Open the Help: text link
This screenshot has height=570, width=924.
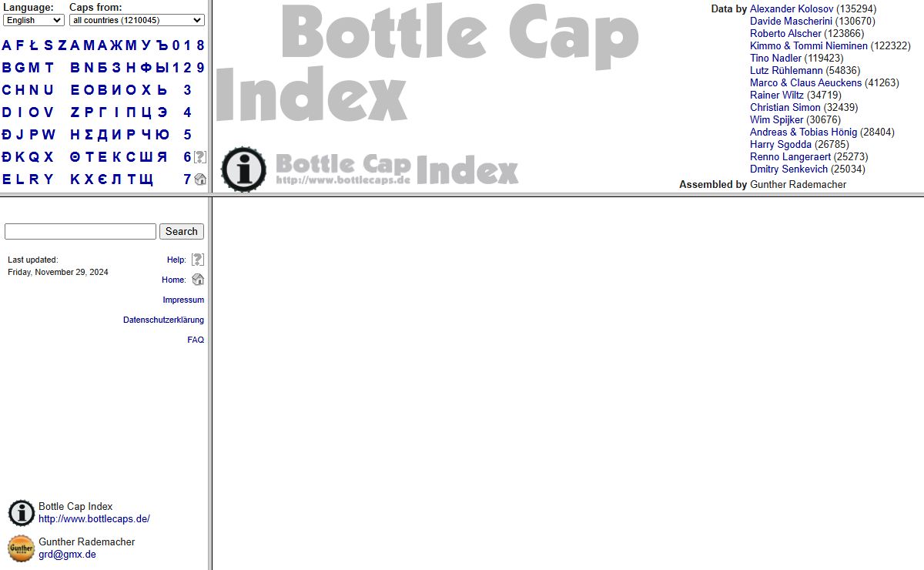point(176,260)
